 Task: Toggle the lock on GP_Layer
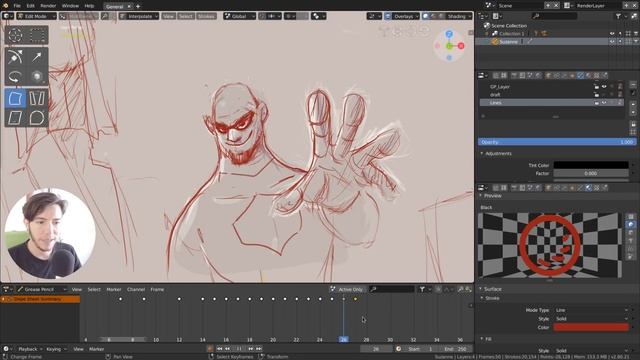pos(597,87)
